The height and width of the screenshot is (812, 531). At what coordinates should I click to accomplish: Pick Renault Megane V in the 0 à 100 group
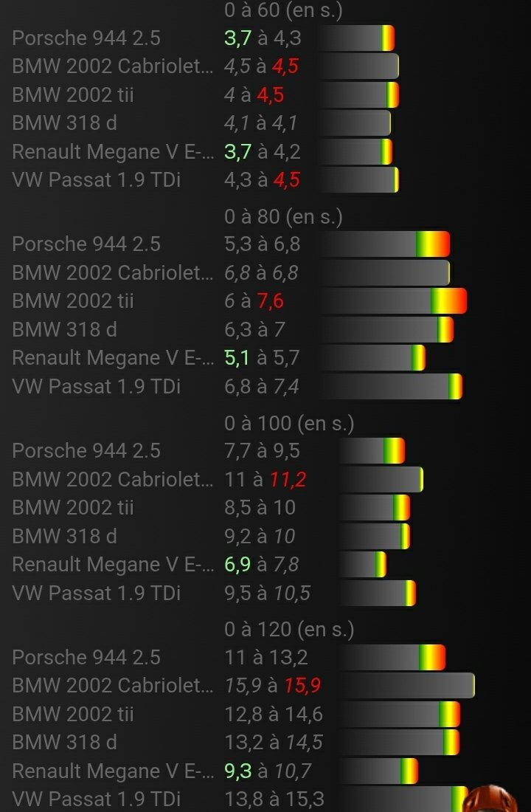(112, 564)
